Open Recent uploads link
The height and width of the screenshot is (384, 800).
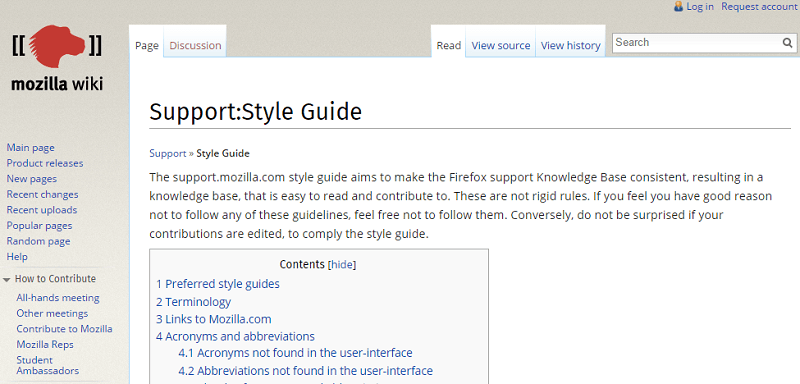[42, 210]
